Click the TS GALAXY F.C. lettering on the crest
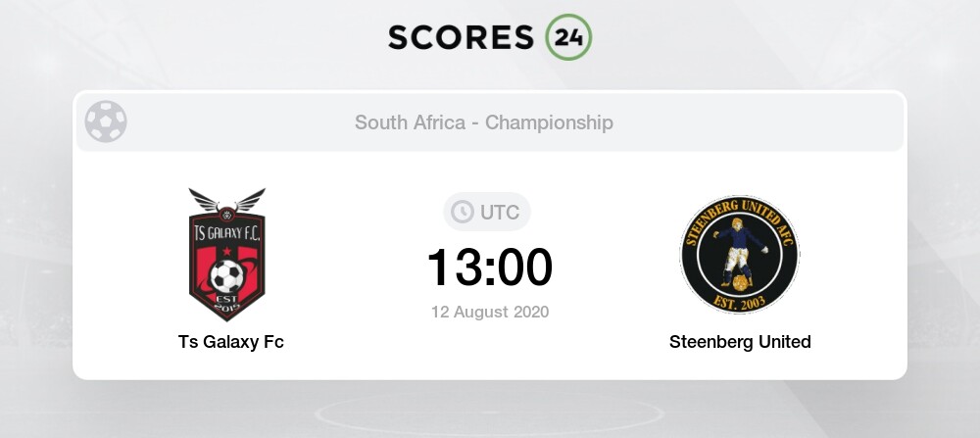Screen dimensions: 980x438 (226, 233)
